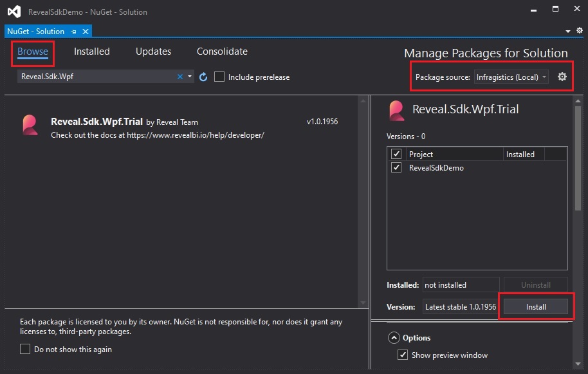Image resolution: width=588 pixels, height=374 pixels.
Task: Switch to the Installed tab
Action: (x=91, y=51)
